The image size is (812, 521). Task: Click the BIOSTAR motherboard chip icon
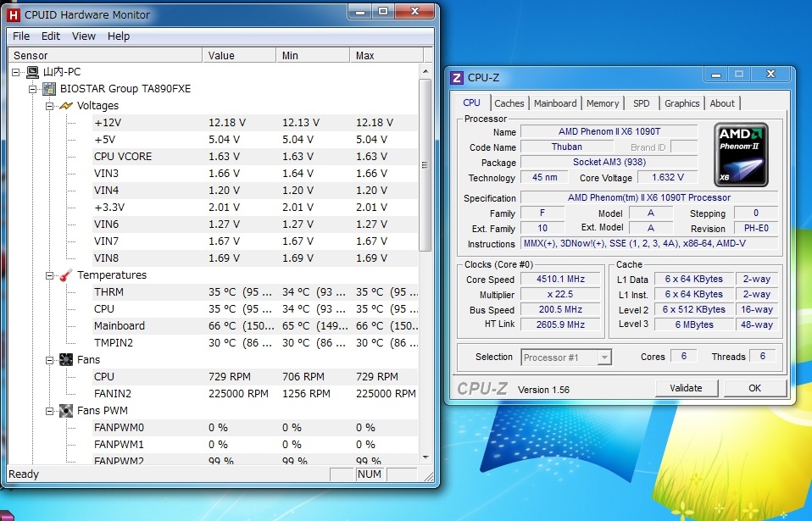coord(49,89)
